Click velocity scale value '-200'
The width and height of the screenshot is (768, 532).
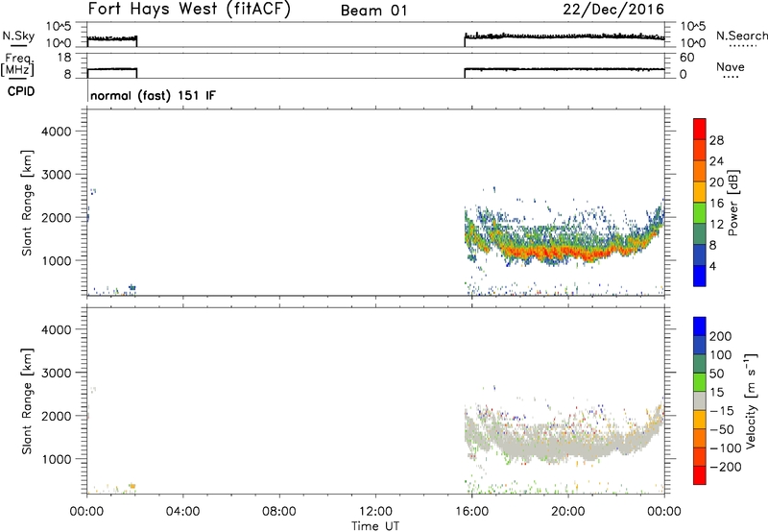tap(724, 467)
